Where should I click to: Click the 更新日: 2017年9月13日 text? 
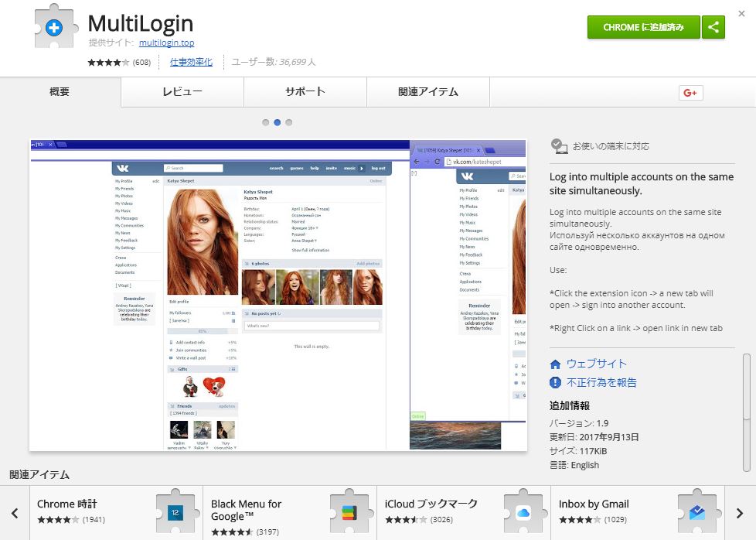coord(594,437)
